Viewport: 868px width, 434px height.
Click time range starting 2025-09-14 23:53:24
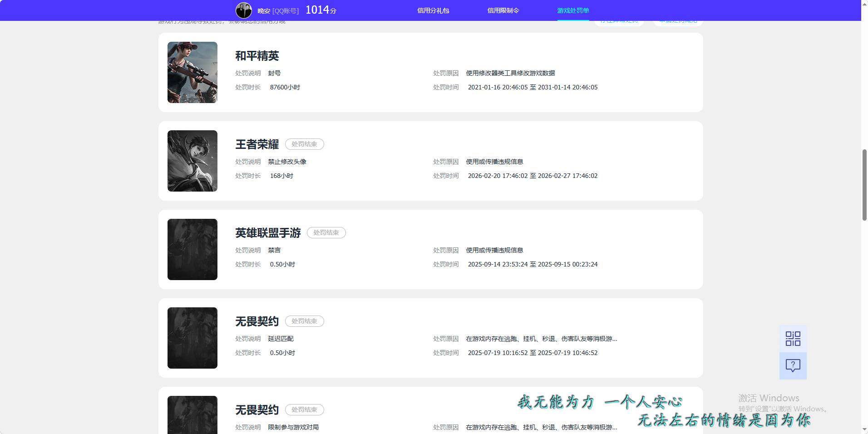pos(533,264)
